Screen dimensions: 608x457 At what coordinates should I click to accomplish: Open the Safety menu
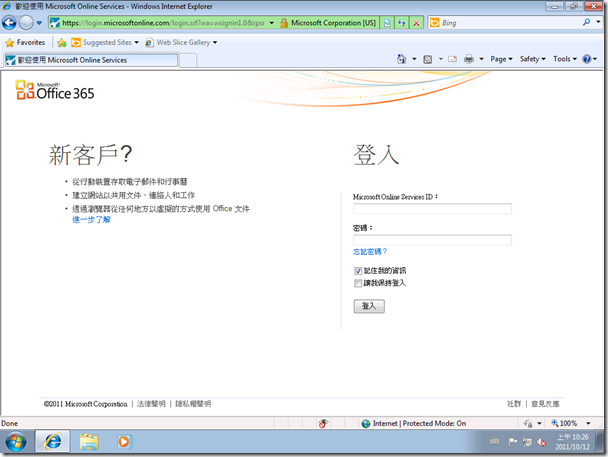coord(532,59)
